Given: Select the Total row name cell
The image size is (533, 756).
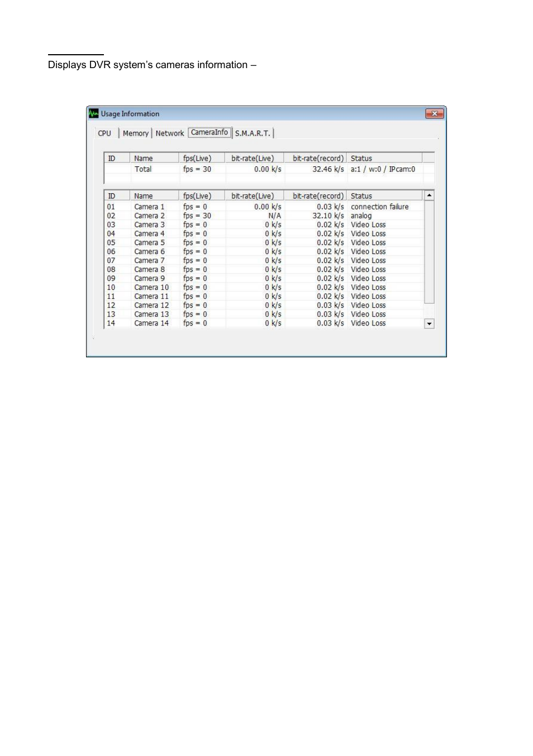Looking at the screenshot, I should click(143, 169).
